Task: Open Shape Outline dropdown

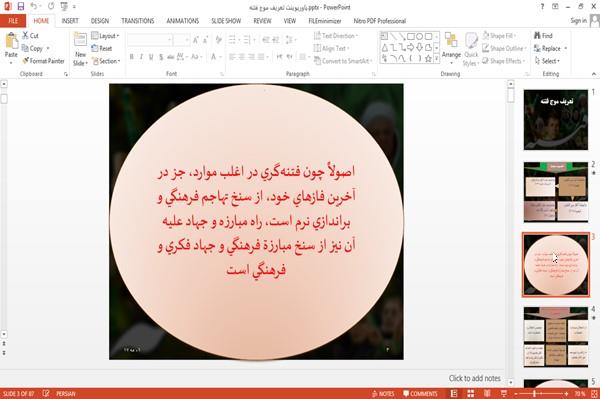Action: (x=504, y=48)
